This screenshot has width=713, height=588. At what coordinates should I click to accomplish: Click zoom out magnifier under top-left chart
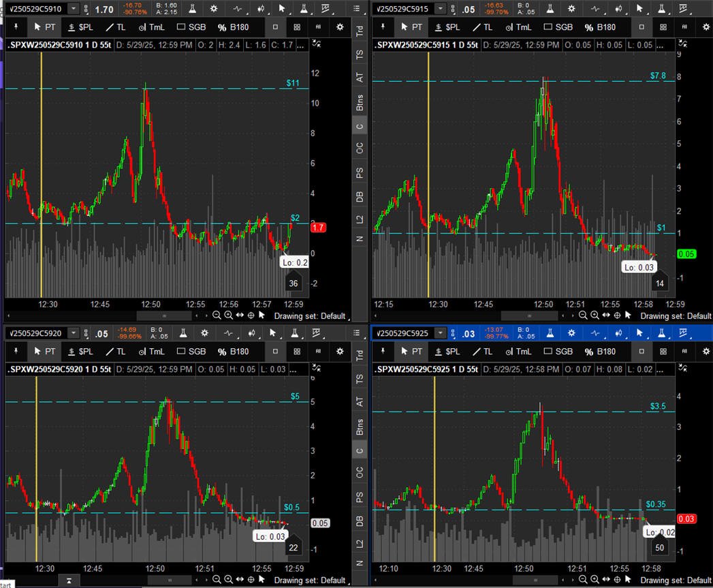coord(217,315)
